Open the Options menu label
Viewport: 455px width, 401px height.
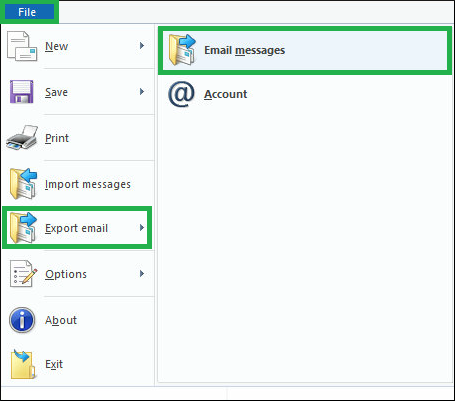pyautogui.click(x=66, y=274)
